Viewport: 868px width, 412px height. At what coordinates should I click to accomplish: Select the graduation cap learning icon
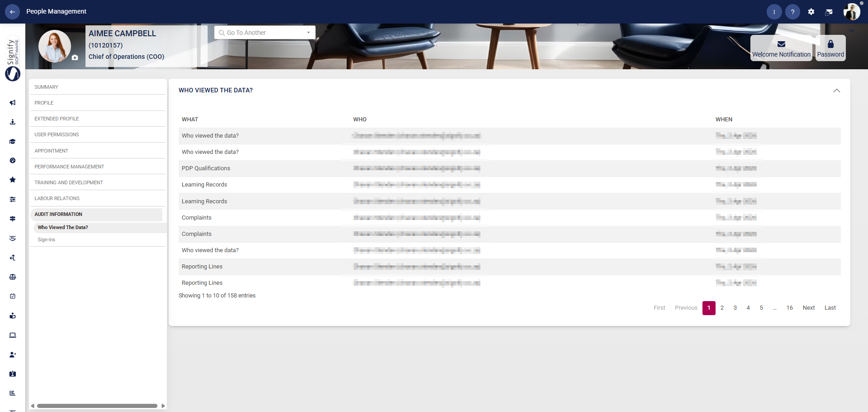(x=12, y=141)
